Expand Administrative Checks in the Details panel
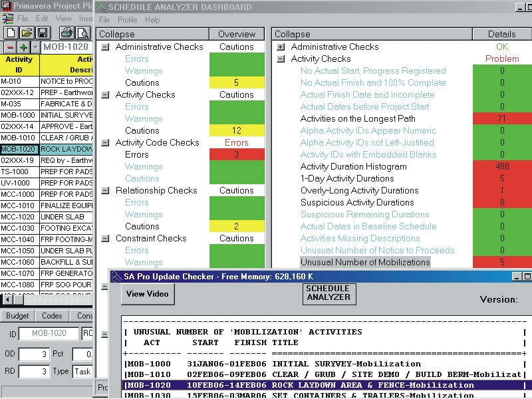This screenshot has height=399, width=532. pos(281,47)
